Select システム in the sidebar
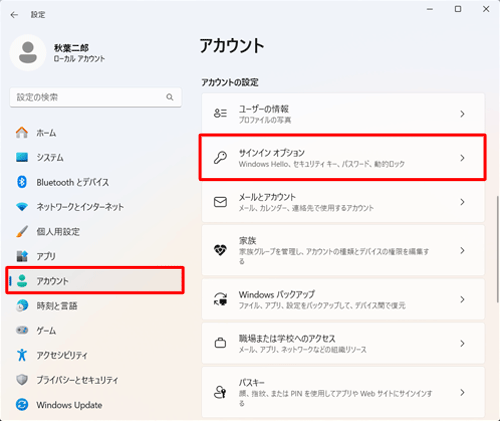Screen dimensions: 500x421 tap(95, 157)
